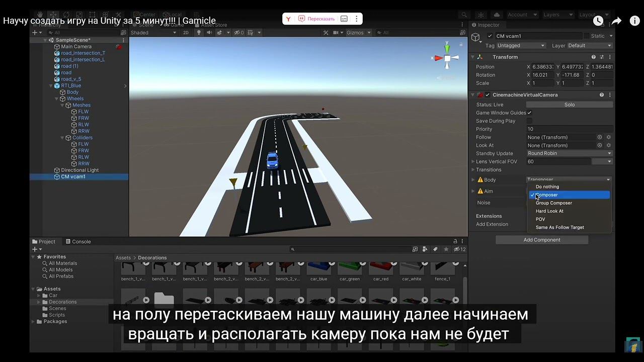Switch to the Console tab
Image resolution: width=644 pixels, height=362 pixels.
[77, 241]
